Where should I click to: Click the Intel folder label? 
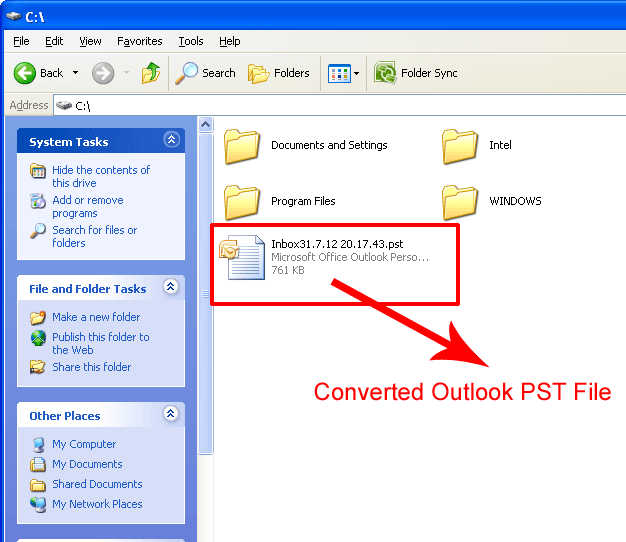[500, 145]
